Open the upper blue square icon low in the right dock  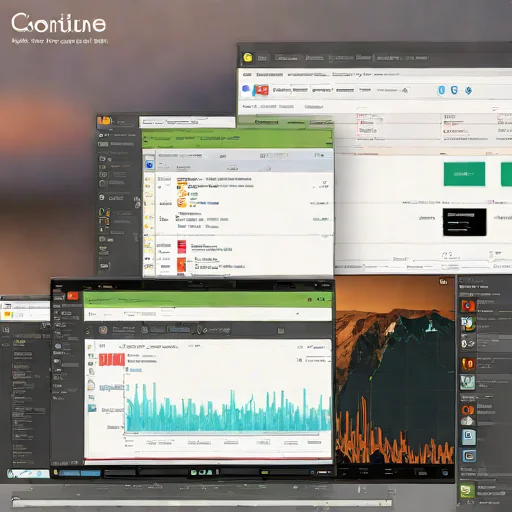point(469,437)
